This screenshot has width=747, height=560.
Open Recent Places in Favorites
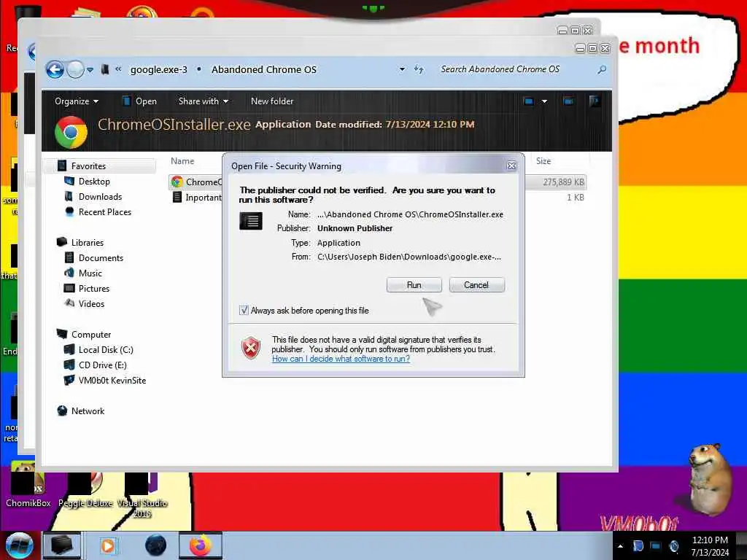pos(105,212)
